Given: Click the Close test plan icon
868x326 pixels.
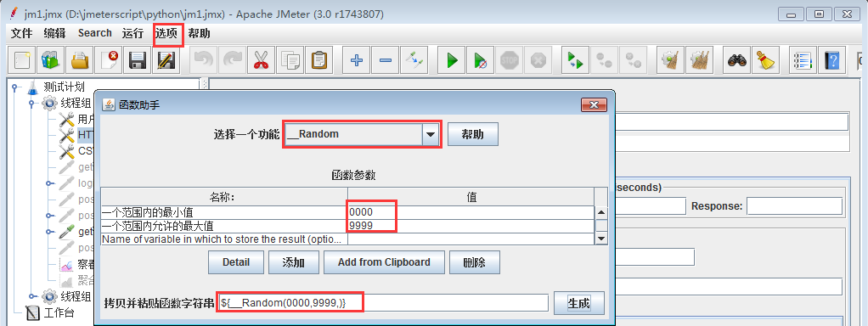Looking at the screenshot, I should pyautogui.click(x=108, y=59).
